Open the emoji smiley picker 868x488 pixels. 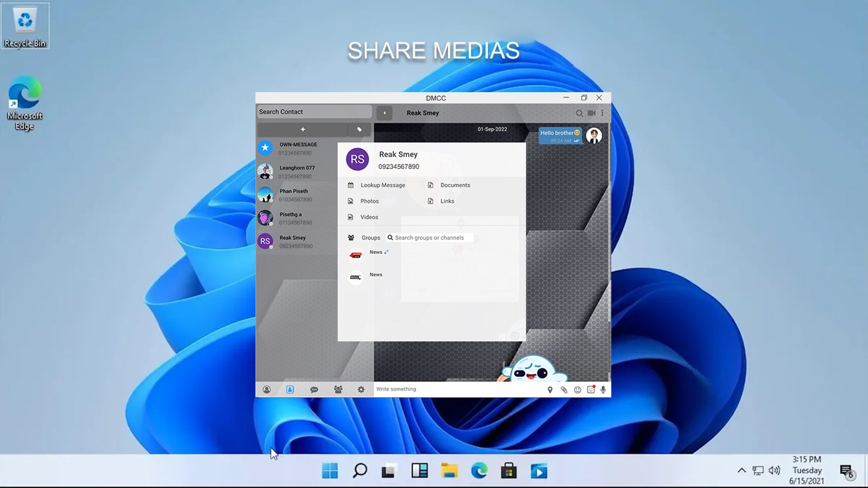578,390
